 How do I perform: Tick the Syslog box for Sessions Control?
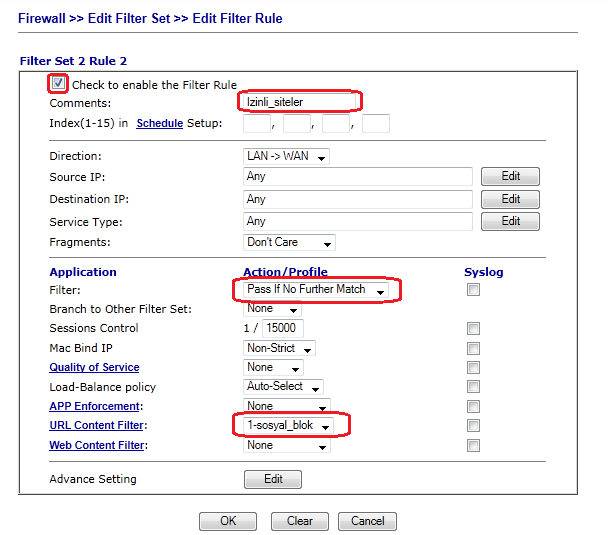point(473,328)
